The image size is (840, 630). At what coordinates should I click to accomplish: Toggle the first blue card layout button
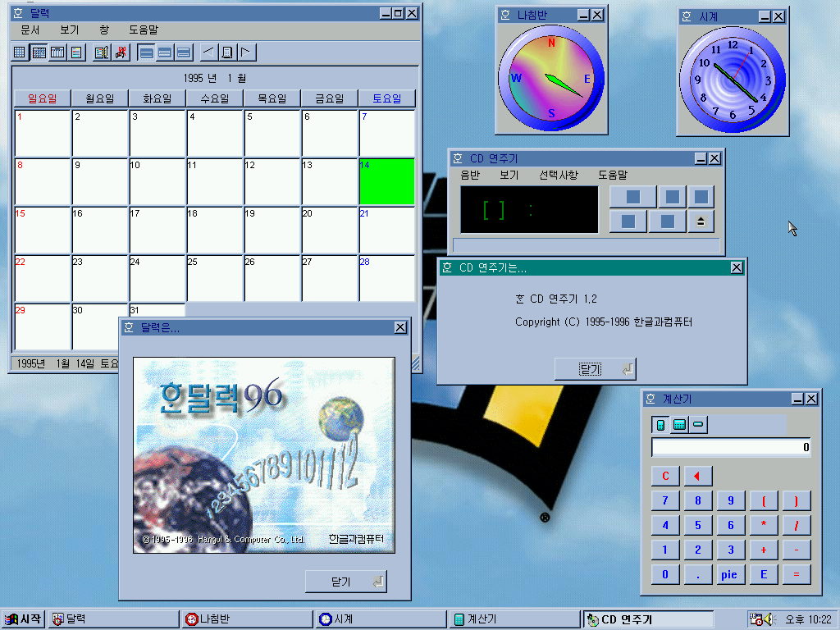[x=146, y=52]
